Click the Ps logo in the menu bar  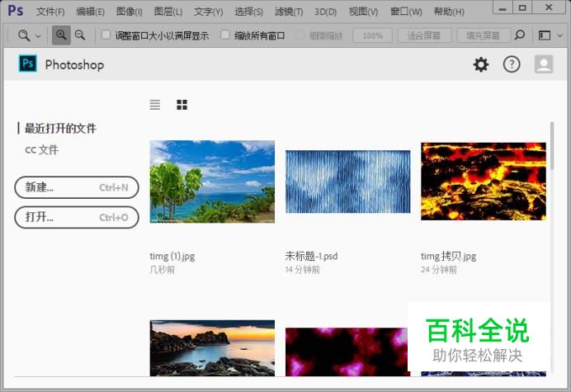[x=16, y=11]
